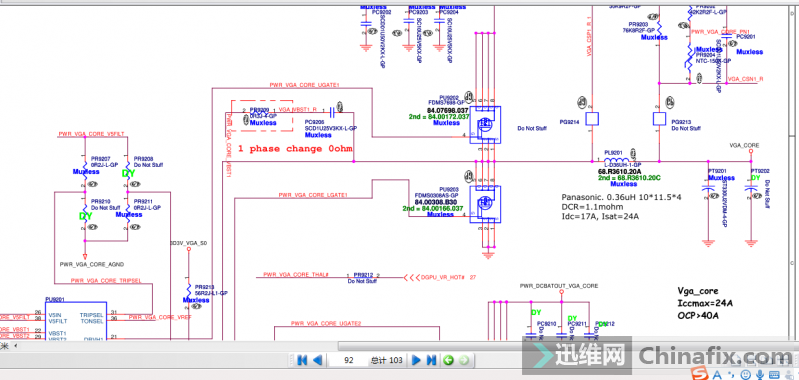Jump to the first page of the document
This screenshot has width=799, height=380.
point(302,360)
